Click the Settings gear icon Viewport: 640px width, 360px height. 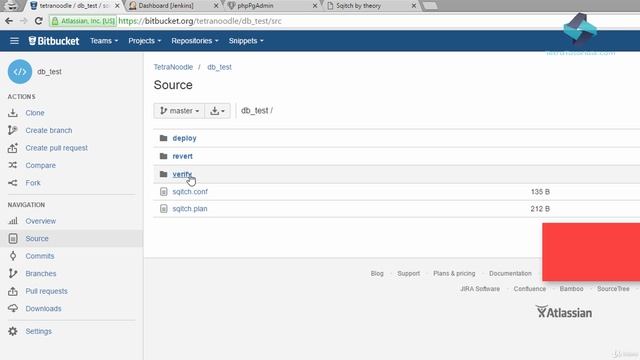(x=13, y=331)
